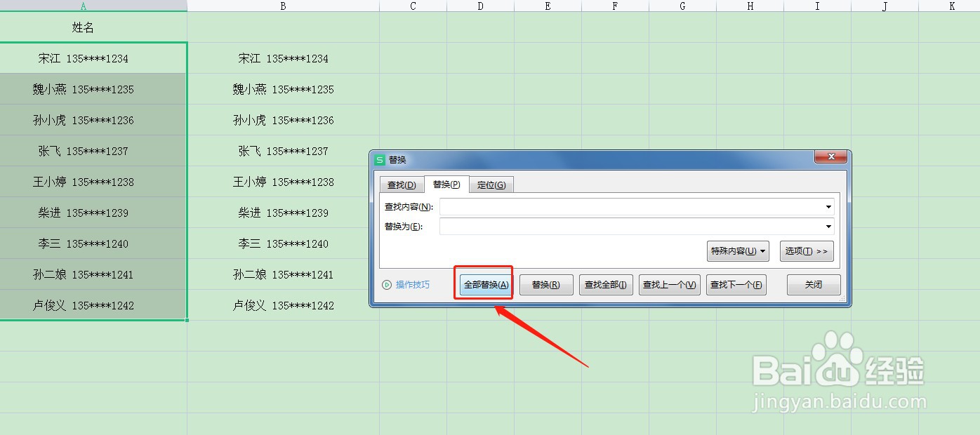Click column B cell 卢俊义 135****1242
Viewport: 980px width, 435px height.
283,305
